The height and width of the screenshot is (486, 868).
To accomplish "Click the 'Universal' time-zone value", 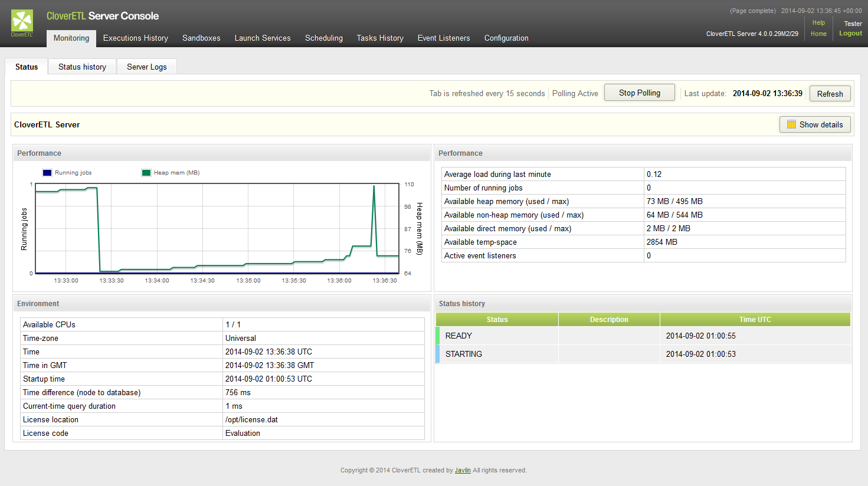I will point(241,338).
